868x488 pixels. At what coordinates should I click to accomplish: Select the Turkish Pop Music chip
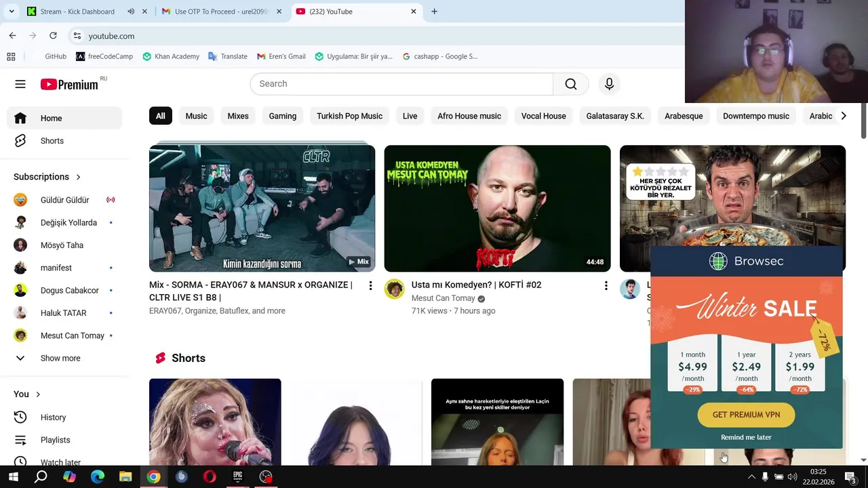(x=349, y=116)
